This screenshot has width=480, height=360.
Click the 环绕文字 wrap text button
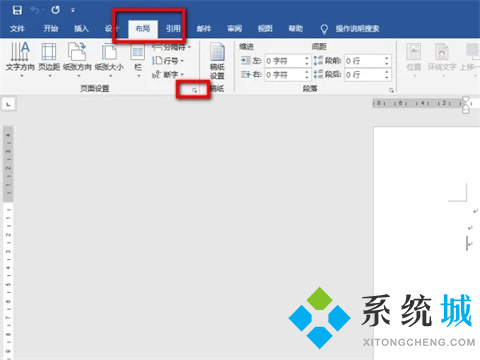[442, 60]
